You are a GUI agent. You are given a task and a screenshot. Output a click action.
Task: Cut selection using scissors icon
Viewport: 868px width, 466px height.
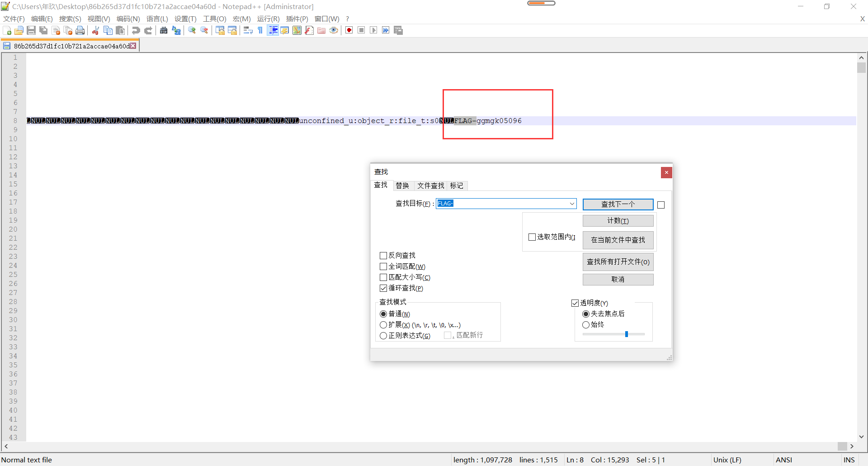click(x=95, y=30)
